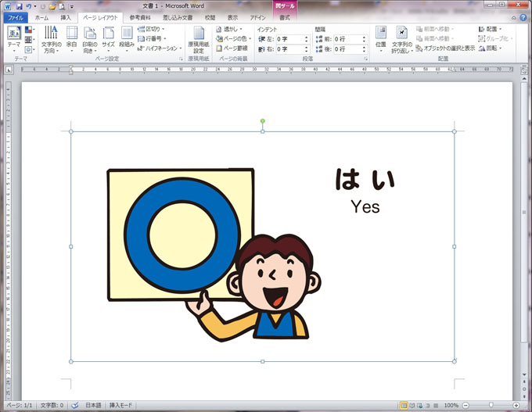The width and height of the screenshot is (532, 412).
Task: Click the 余白 (Margins) icon
Action: pos(71,38)
